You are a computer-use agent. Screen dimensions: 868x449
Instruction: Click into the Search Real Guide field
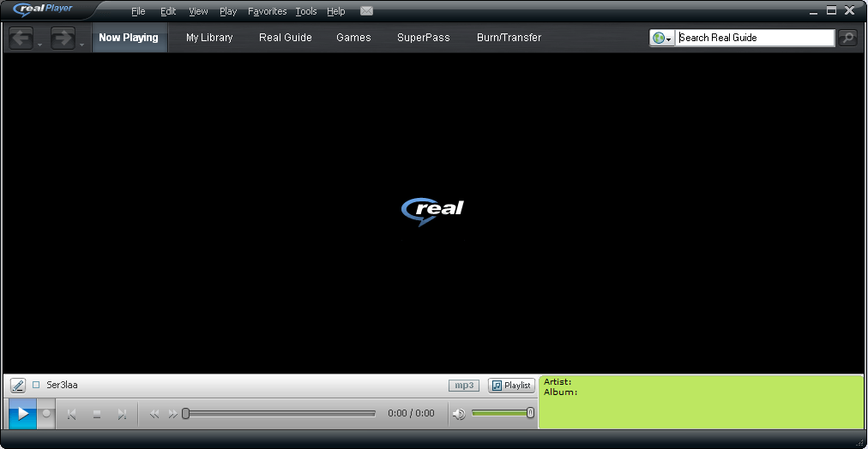[755, 38]
